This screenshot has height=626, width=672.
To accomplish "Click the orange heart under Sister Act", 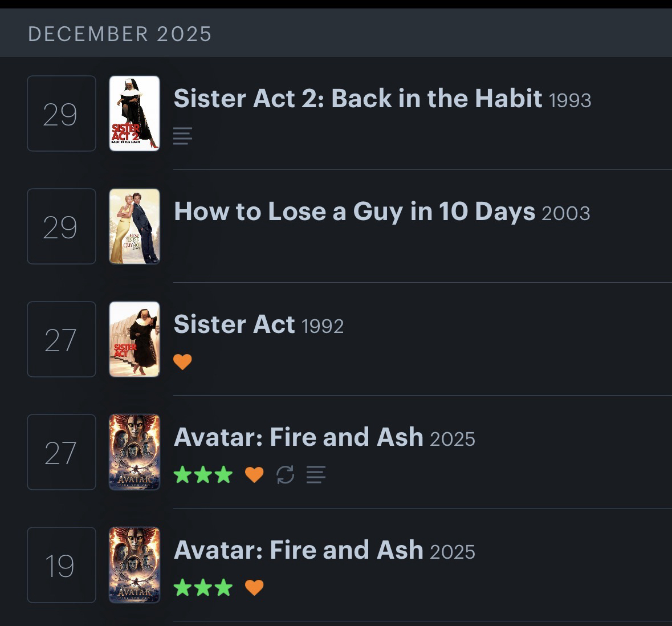I will tap(182, 361).
